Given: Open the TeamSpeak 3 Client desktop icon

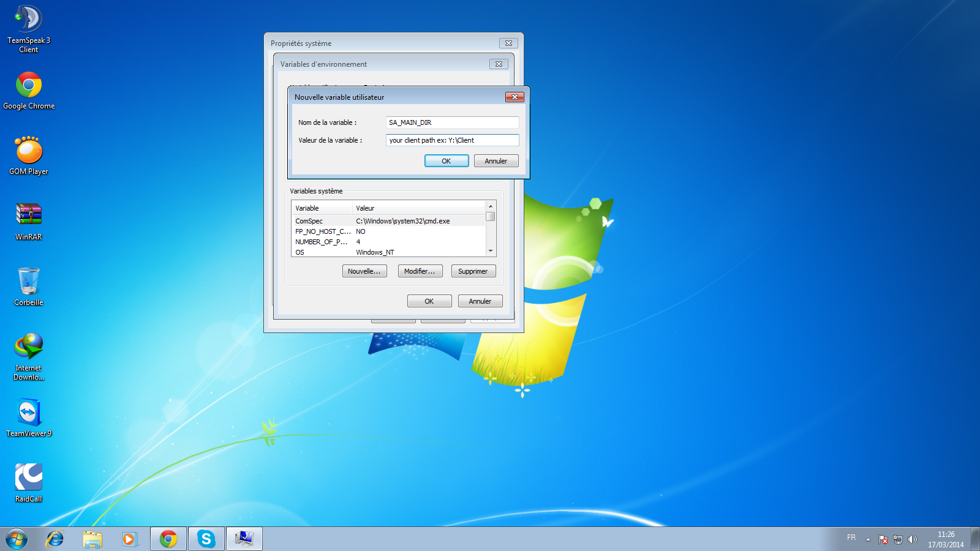Looking at the screenshot, I should [29, 29].
